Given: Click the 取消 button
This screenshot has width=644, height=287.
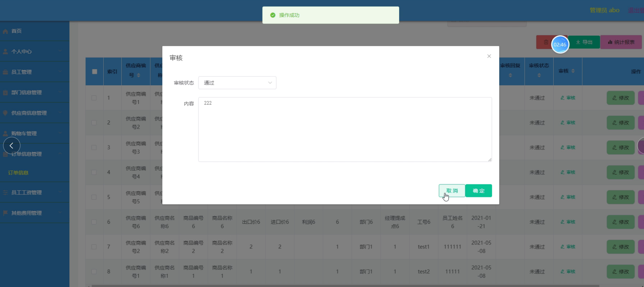Looking at the screenshot, I should 452,191.
